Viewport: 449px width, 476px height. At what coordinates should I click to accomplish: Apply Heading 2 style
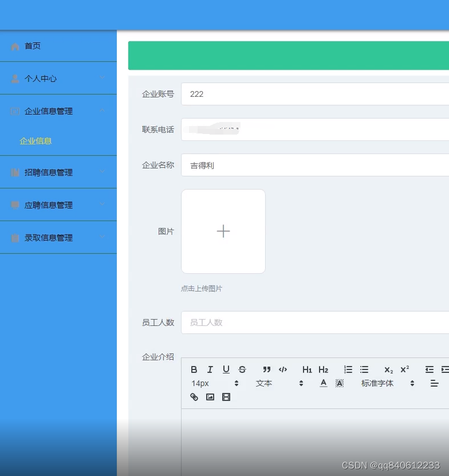324,369
